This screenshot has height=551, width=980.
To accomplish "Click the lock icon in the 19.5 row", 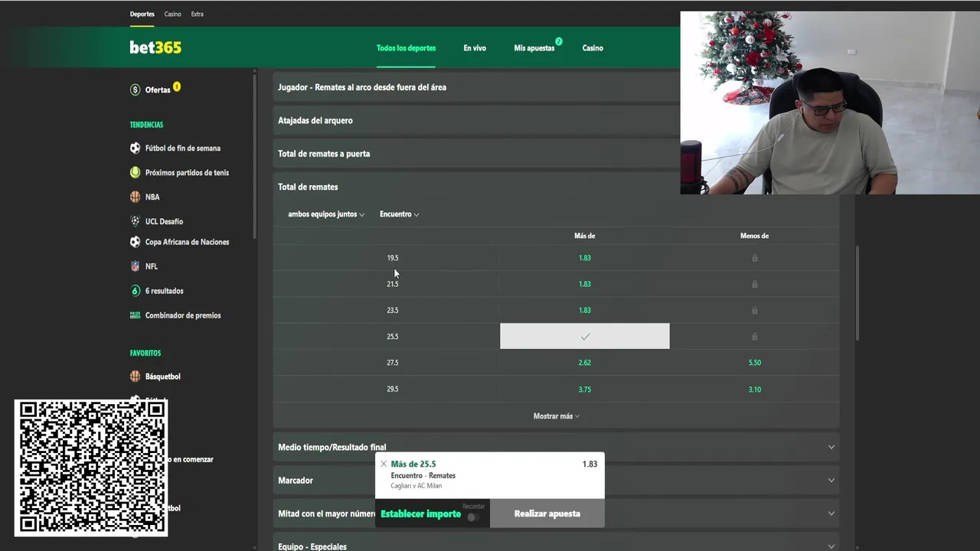I will coord(754,258).
